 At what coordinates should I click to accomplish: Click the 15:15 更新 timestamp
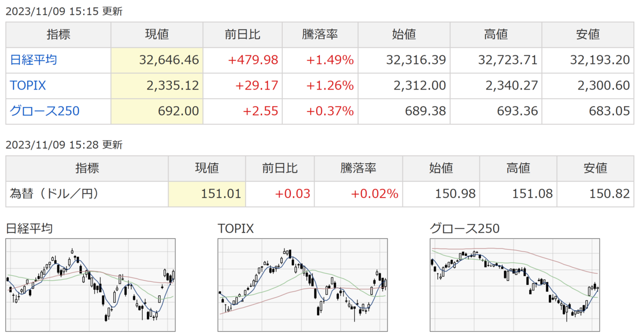click(x=64, y=11)
